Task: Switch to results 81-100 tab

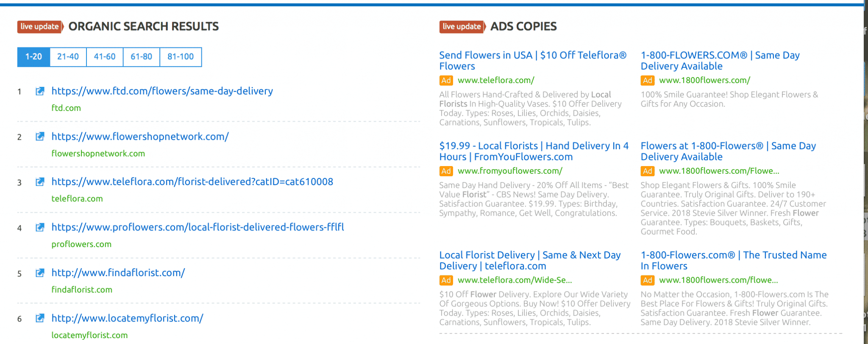Action: [181, 57]
